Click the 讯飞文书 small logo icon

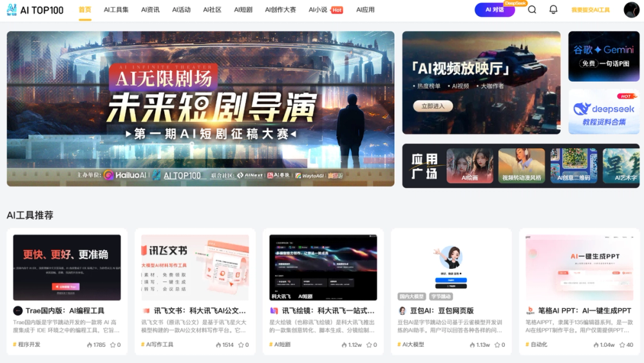coord(146,311)
